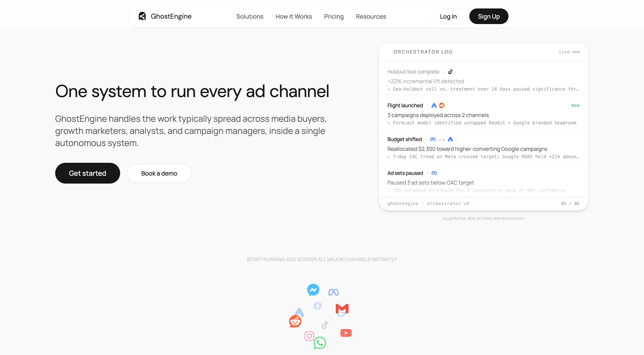Viewport: 644px width, 355px height.
Task: Click the Sign Up button
Action: pyautogui.click(x=489, y=16)
